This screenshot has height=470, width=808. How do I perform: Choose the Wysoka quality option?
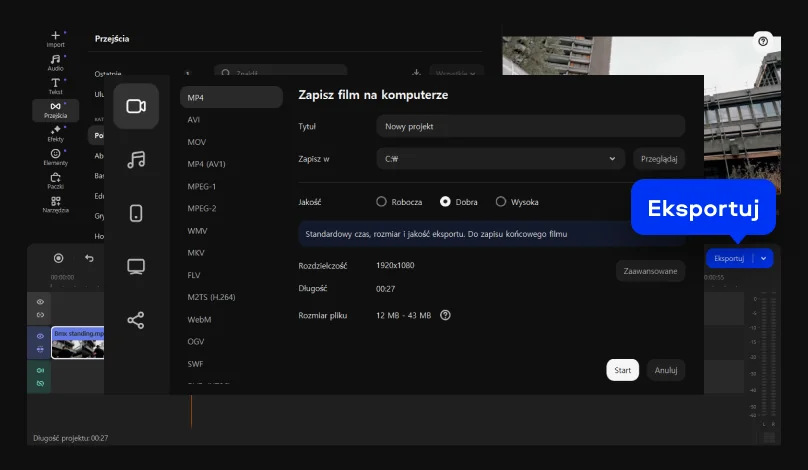click(501, 202)
